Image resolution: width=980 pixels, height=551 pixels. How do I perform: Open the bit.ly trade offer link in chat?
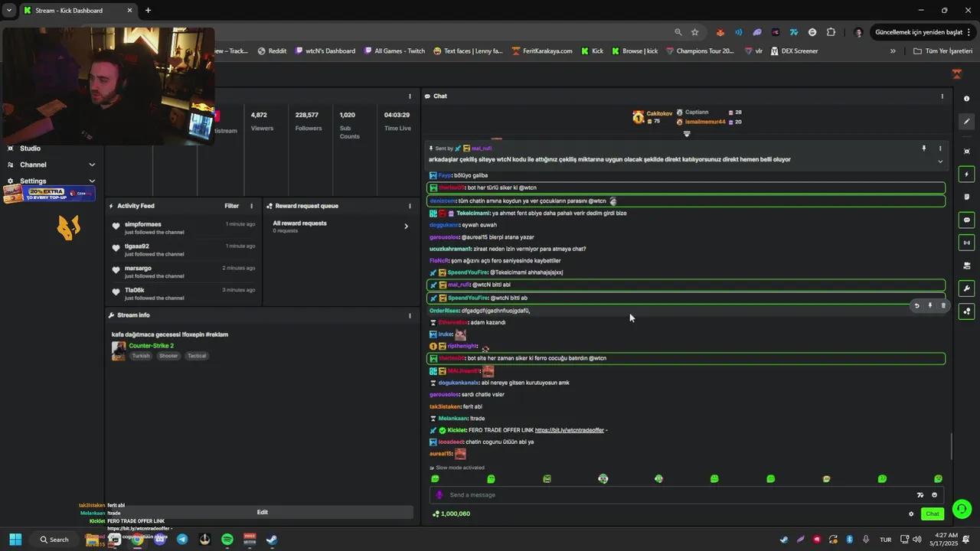(570, 430)
